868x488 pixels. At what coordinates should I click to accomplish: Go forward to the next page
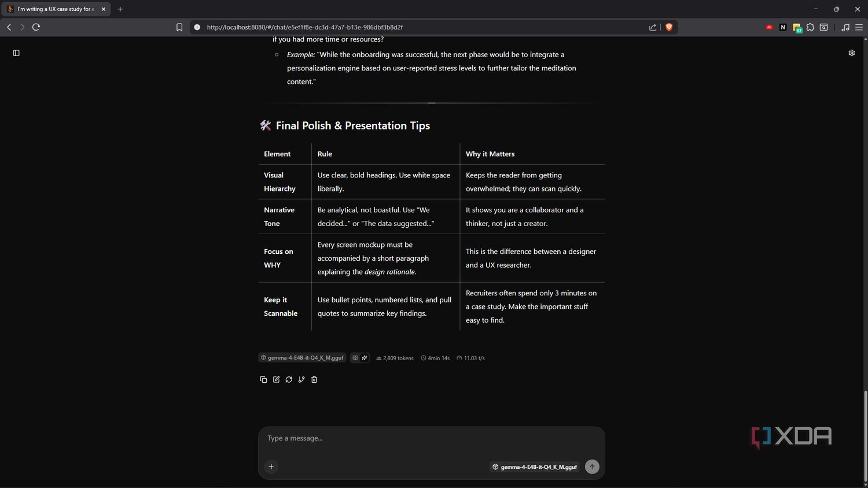pos(23,27)
